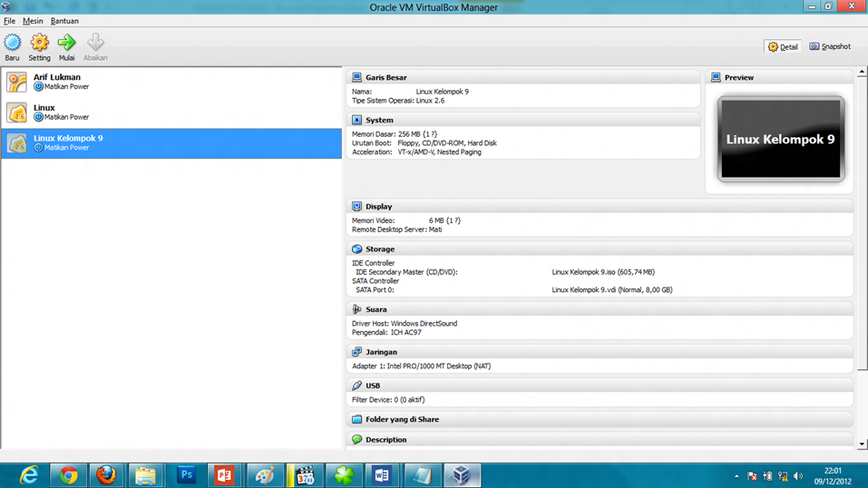This screenshot has width=868, height=488.
Task: Click the Preview section monitor icon
Action: click(x=716, y=77)
